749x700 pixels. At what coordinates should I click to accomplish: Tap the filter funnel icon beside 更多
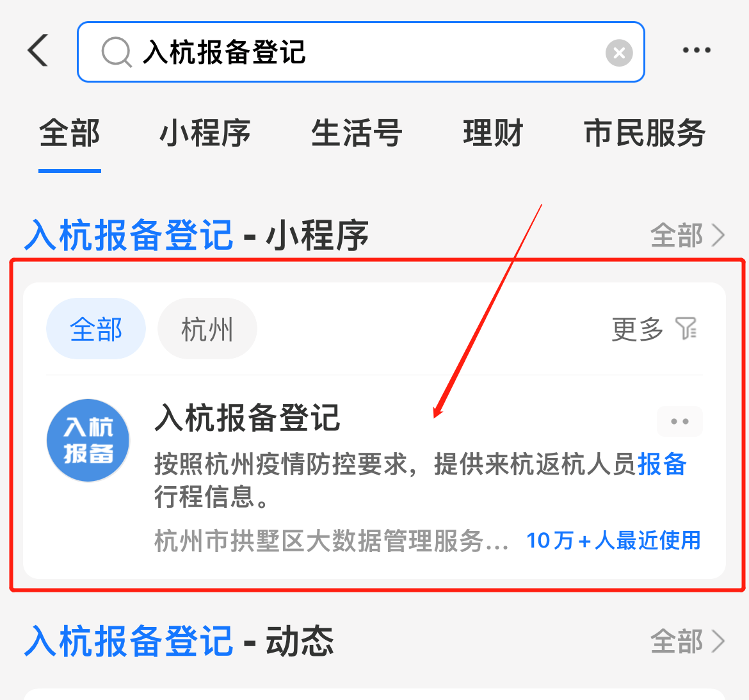(686, 329)
